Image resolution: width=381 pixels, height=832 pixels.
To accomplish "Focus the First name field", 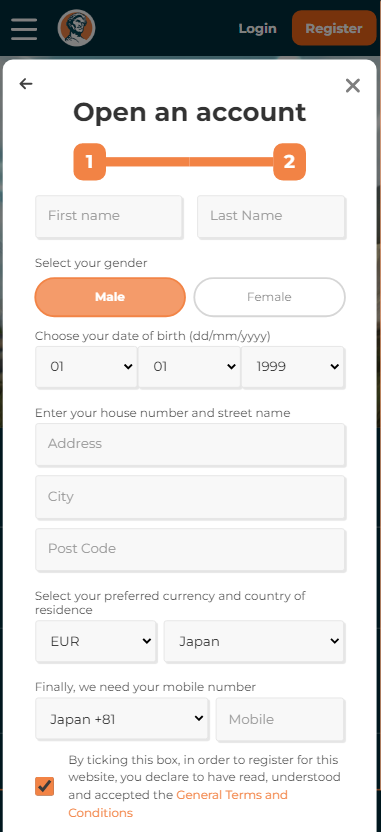I will (x=109, y=216).
